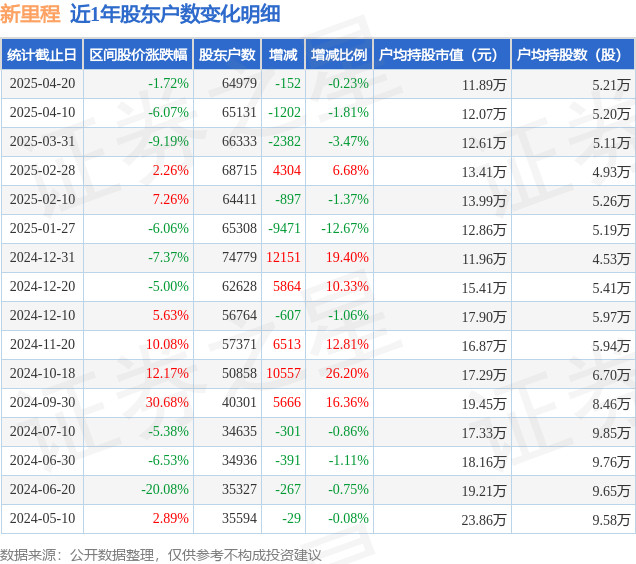Click the change value -9471
Image resolution: width=636 pixels, height=564 pixels.
click(284, 228)
